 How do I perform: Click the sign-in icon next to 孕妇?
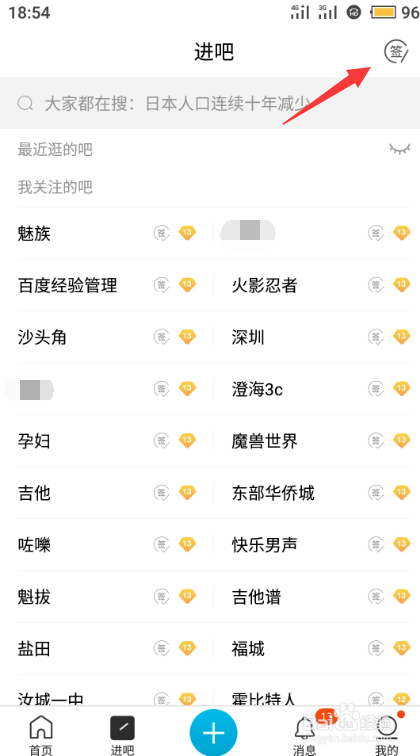coord(162,441)
